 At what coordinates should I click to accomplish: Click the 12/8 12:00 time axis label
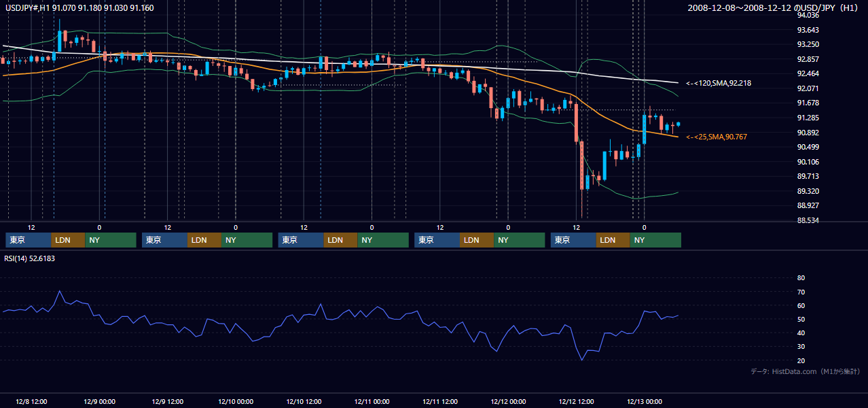coord(31,401)
